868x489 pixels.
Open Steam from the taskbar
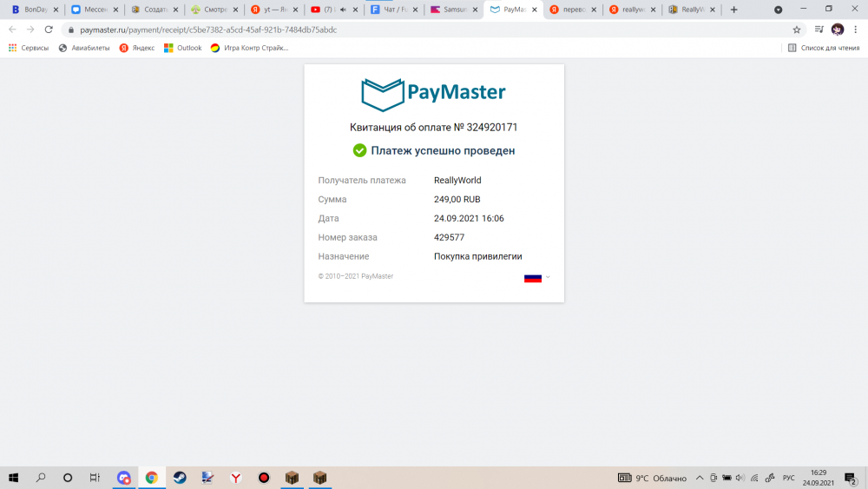180,478
